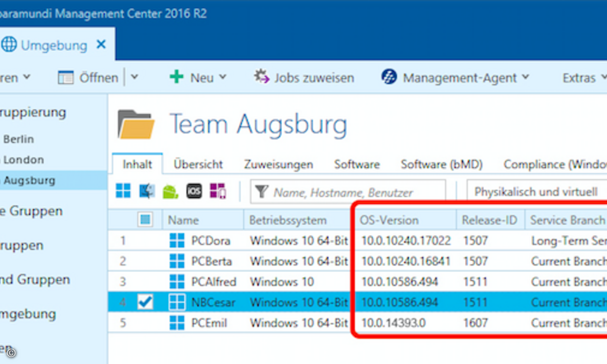Select the Augsburg group in the sidebar
The image size is (607, 364).
pyautogui.click(x=29, y=180)
